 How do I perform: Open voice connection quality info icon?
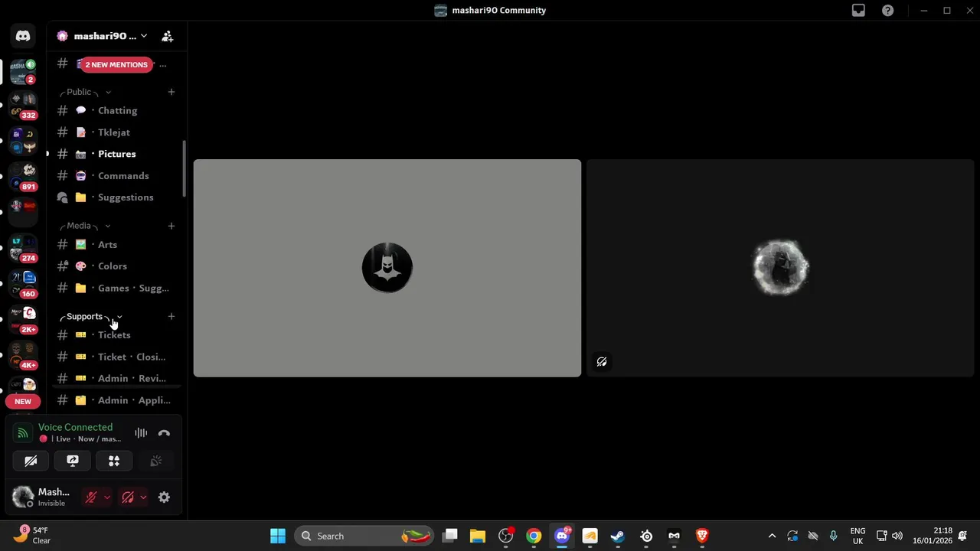[x=23, y=433]
